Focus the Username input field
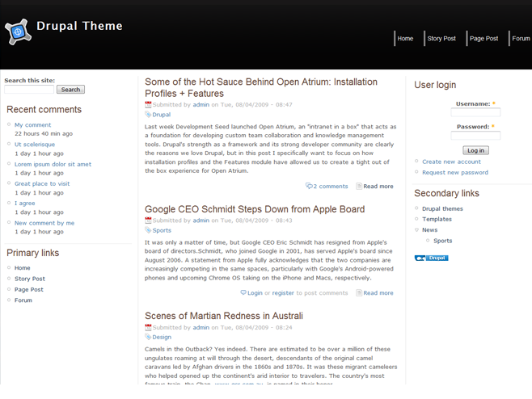The image size is (532, 399). [x=475, y=112]
